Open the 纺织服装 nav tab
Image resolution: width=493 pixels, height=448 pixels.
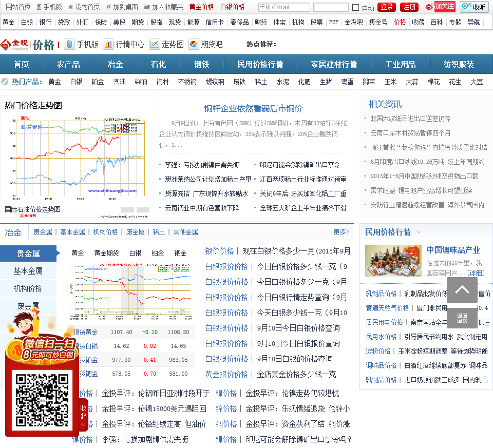[459, 65]
